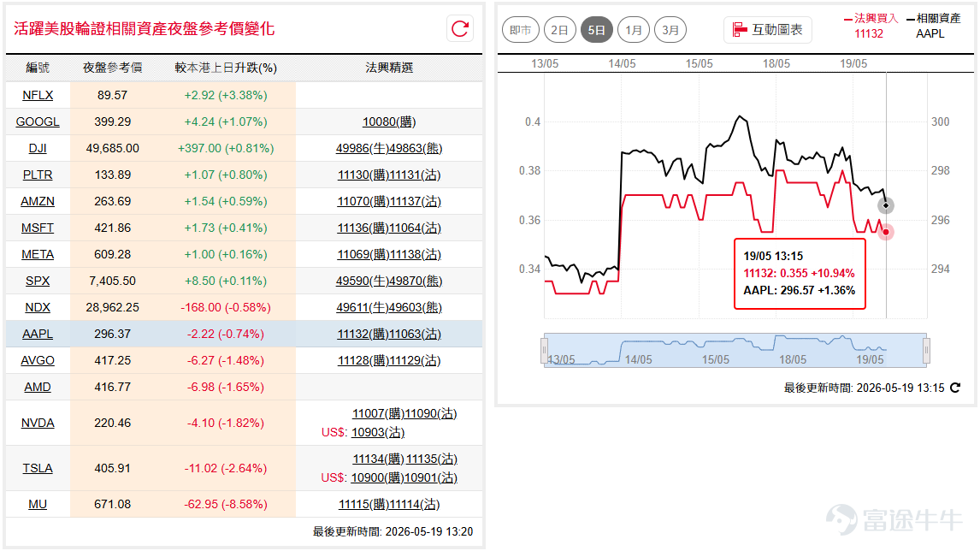Toggle 法興買入 11132 legend series
This screenshot has height=551, width=980.
point(870,26)
